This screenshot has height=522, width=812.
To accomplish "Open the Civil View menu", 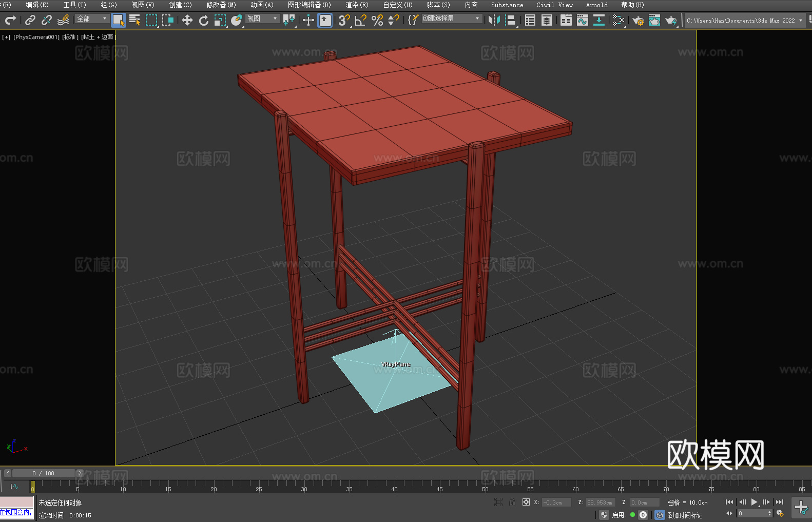I will tap(554, 5).
